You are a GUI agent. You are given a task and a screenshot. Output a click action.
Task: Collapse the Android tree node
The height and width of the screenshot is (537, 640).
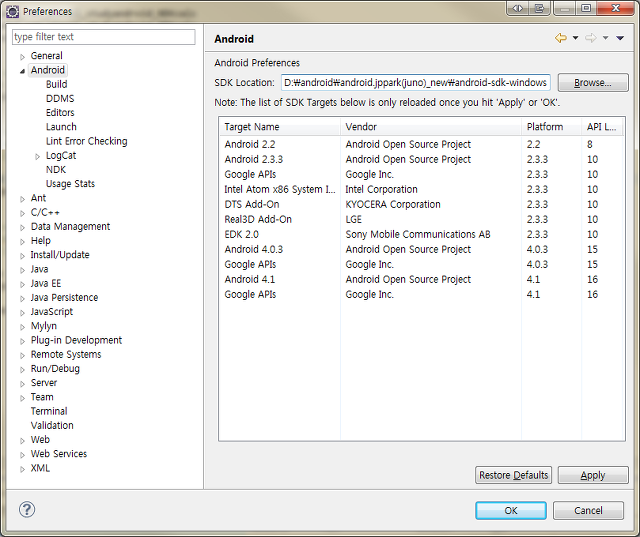(22, 71)
